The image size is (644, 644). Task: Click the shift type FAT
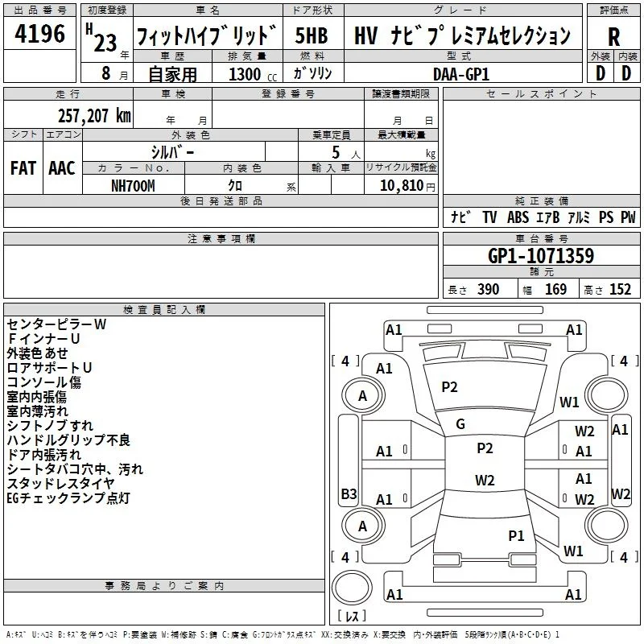(x=23, y=168)
